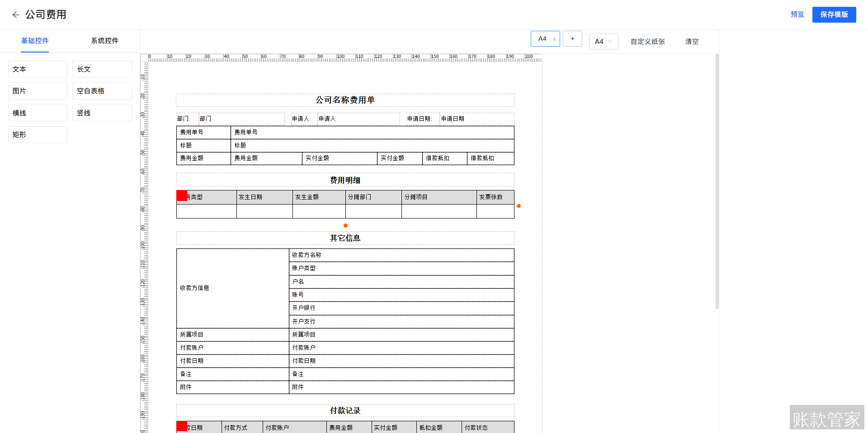Pick the 竖线 vertical line control
Viewport: 868px width, 433px height.
point(102,113)
